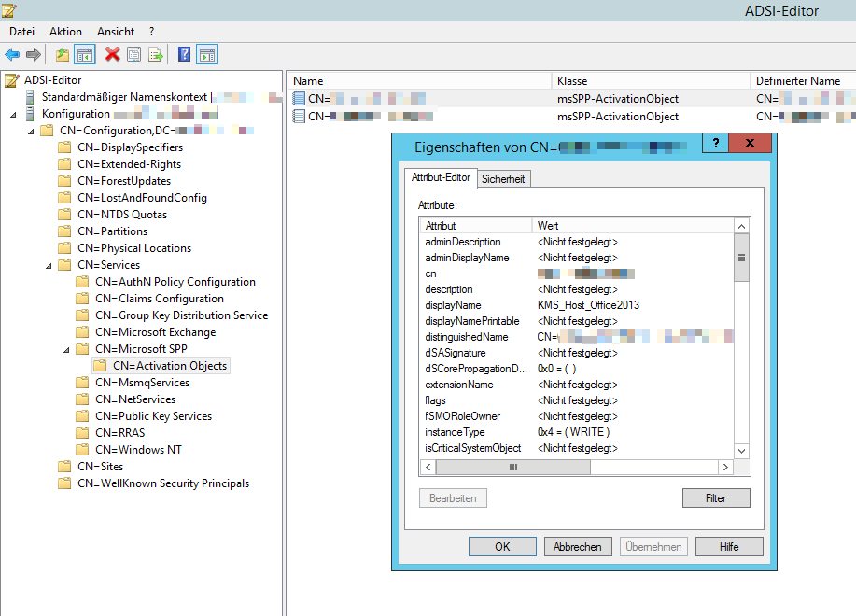This screenshot has width=856, height=616.
Task: Click Abbrechen to cancel the dialog
Action: [577, 547]
